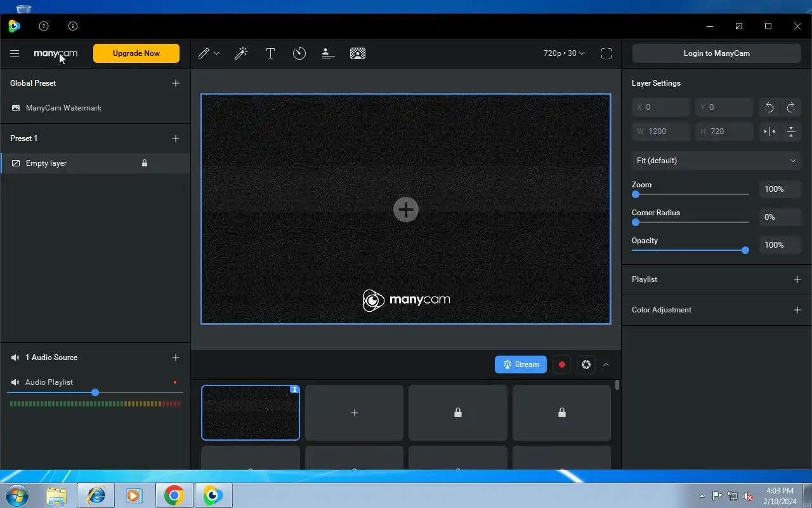Viewport: 812px width, 508px height.
Task: Select preset thumbnail number 1
Action: point(251,413)
